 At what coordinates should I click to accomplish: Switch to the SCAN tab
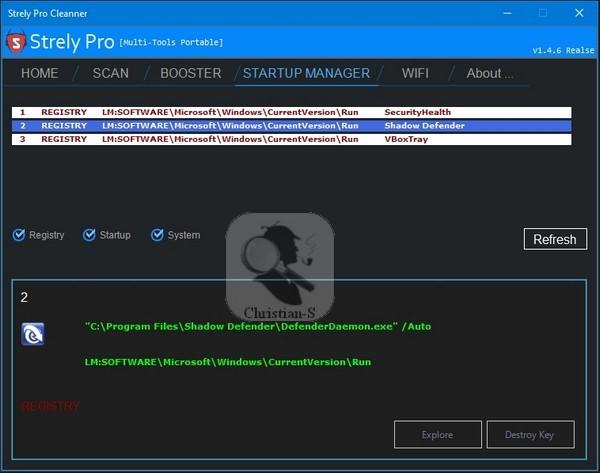(x=111, y=73)
